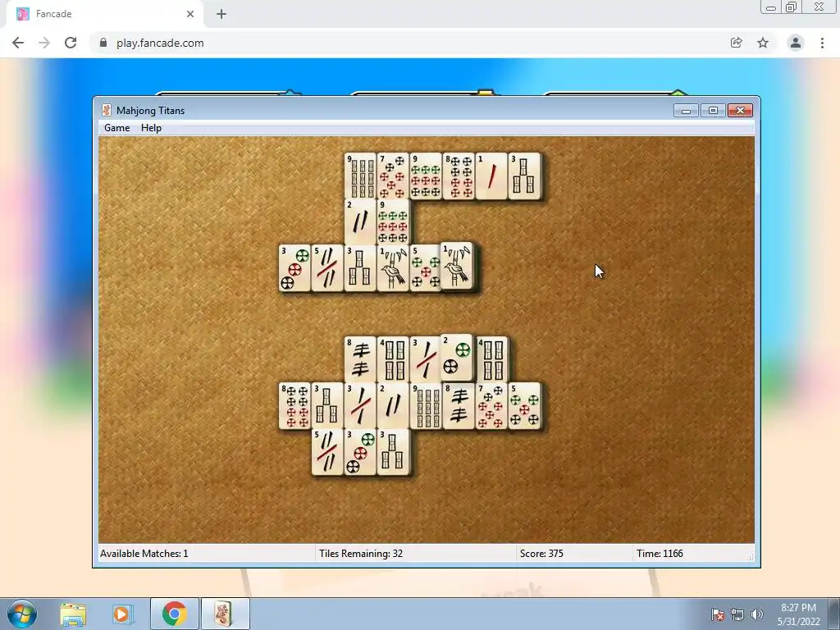Pick the red 1 stroke tile in the top row
840x630 pixels.
[x=491, y=176]
